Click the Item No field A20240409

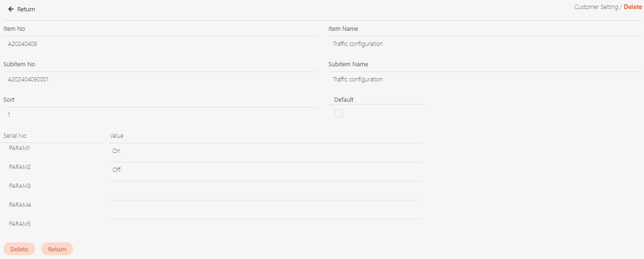tap(160, 44)
